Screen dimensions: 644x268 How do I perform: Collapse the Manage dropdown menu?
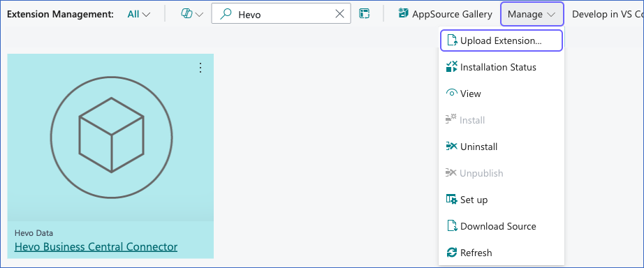coord(532,15)
